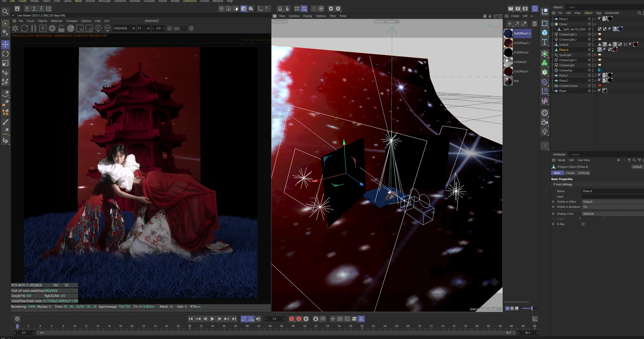Open Octane render settings gear icon
Viewport: 644px width, 339px height.
pyautogui.click(x=52, y=29)
